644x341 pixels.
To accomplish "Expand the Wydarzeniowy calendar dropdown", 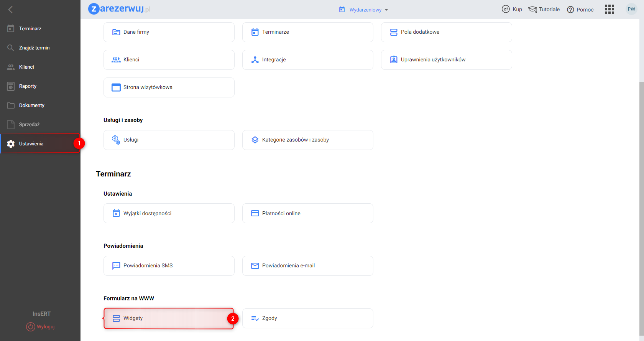I will [364, 10].
